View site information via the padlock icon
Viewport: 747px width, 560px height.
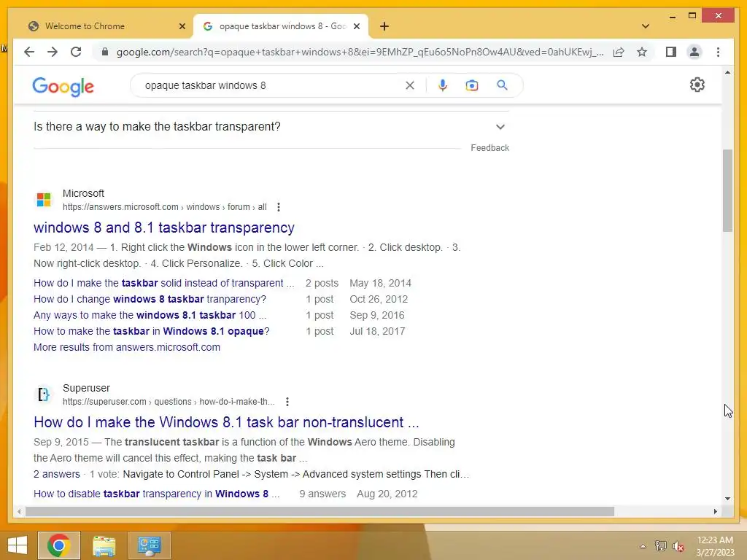105,52
